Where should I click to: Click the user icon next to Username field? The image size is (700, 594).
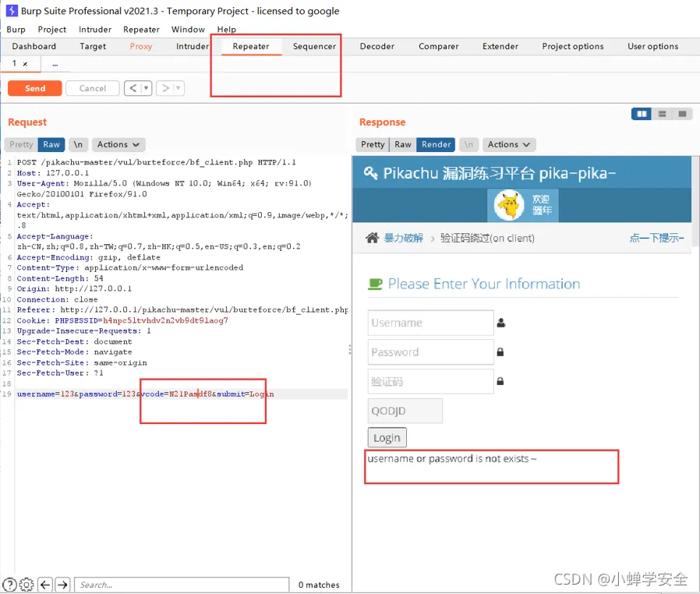(501, 323)
